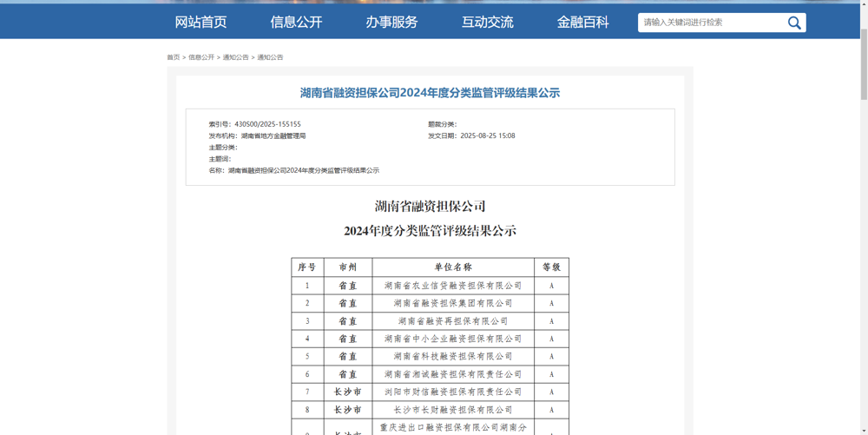Viewport: 868px width, 435px height.
Task: Select 湖南省融资再担保有限公司 cell
Action: 453,321
